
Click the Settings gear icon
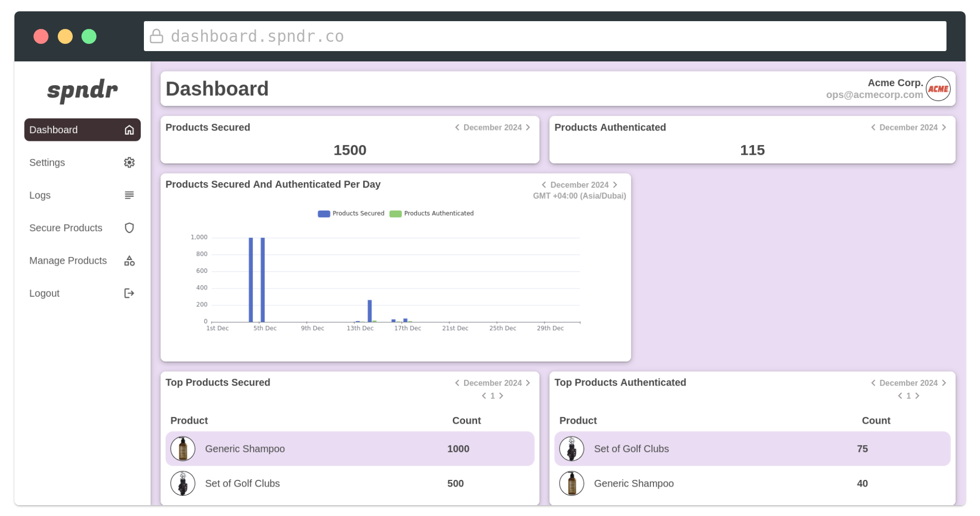[x=129, y=163]
